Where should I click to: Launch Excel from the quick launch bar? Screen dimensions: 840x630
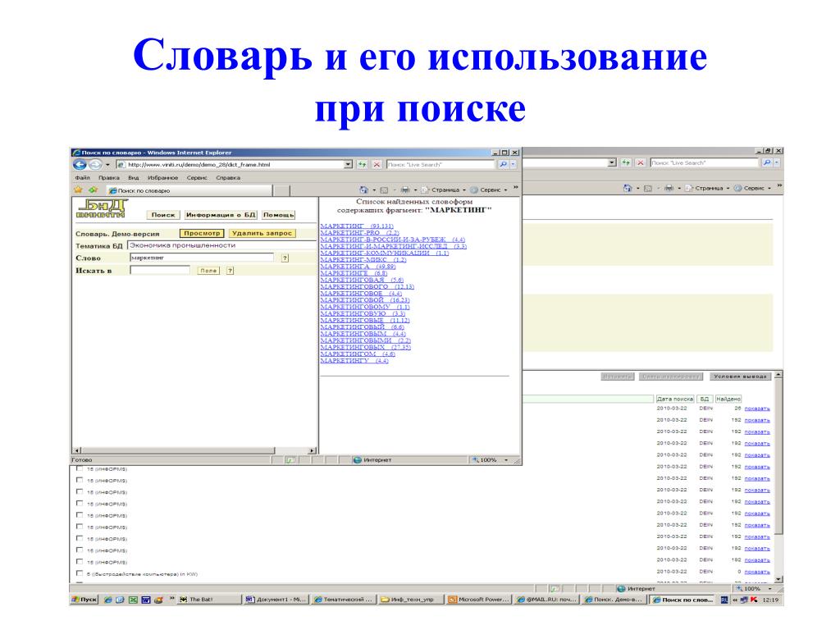(x=133, y=600)
